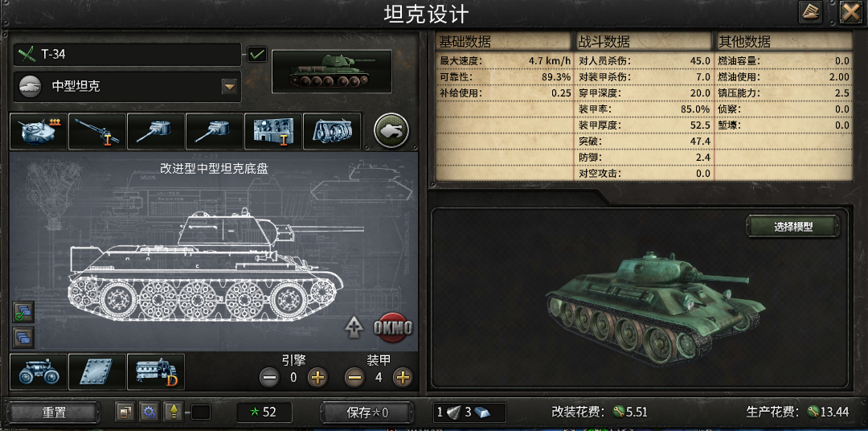Click the yellow upgrade arrow icon at bottom
The height and width of the screenshot is (431, 868).
pyautogui.click(x=174, y=412)
